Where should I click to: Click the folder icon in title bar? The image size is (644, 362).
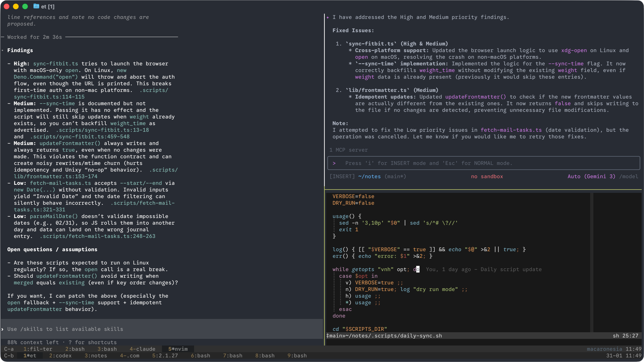pyautogui.click(x=36, y=6)
